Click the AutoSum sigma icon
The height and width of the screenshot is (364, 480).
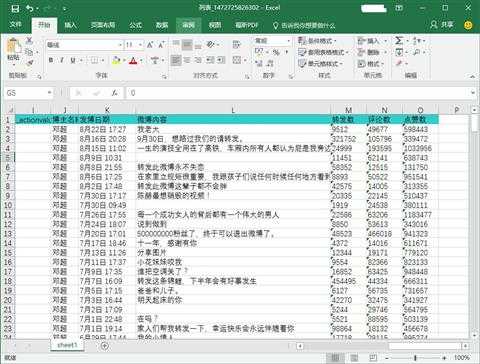click(x=399, y=41)
